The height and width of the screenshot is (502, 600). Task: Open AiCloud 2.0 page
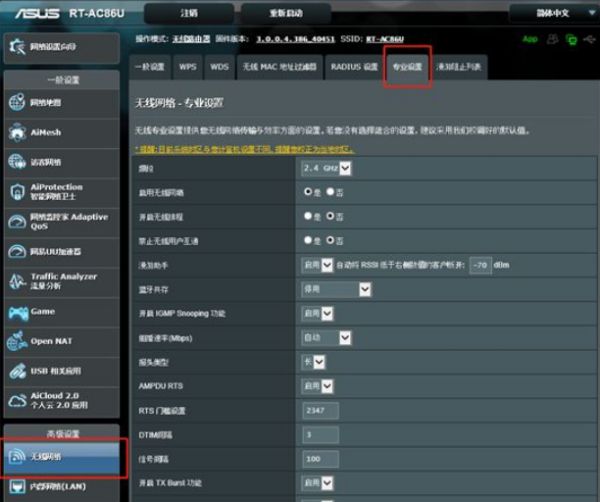click(60, 402)
